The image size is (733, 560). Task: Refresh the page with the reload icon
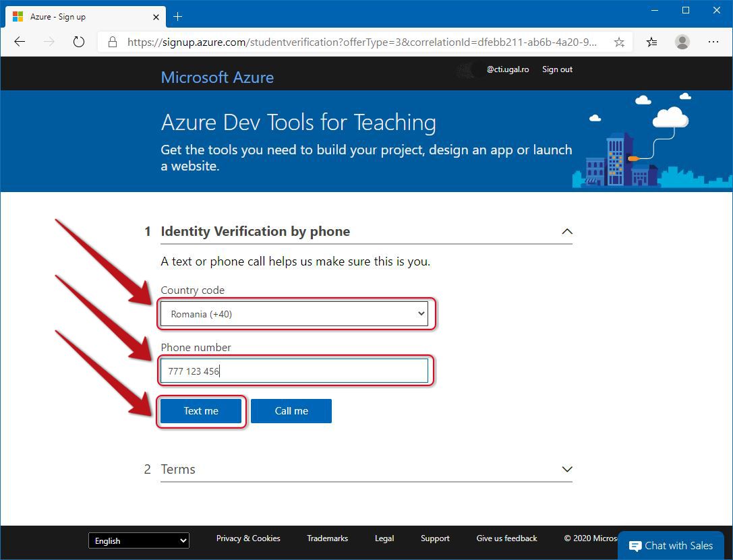[78, 42]
